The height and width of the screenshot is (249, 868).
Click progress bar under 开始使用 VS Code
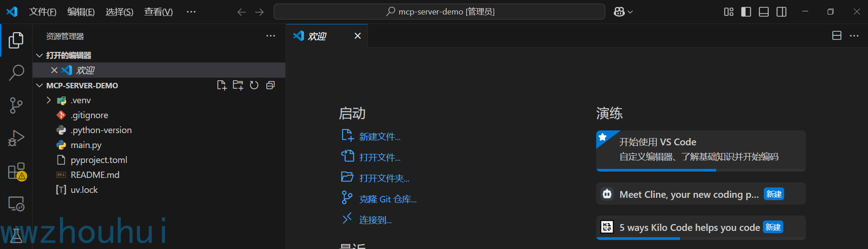click(701, 170)
